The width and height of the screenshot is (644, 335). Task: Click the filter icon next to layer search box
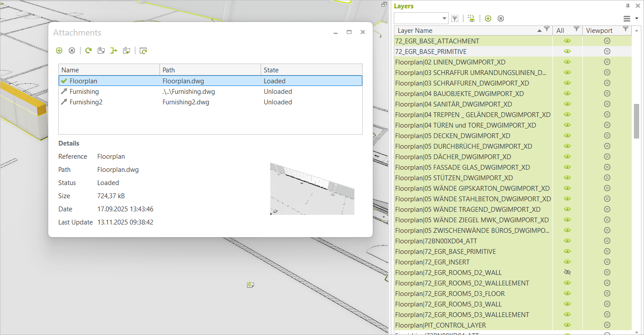[455, 18]
